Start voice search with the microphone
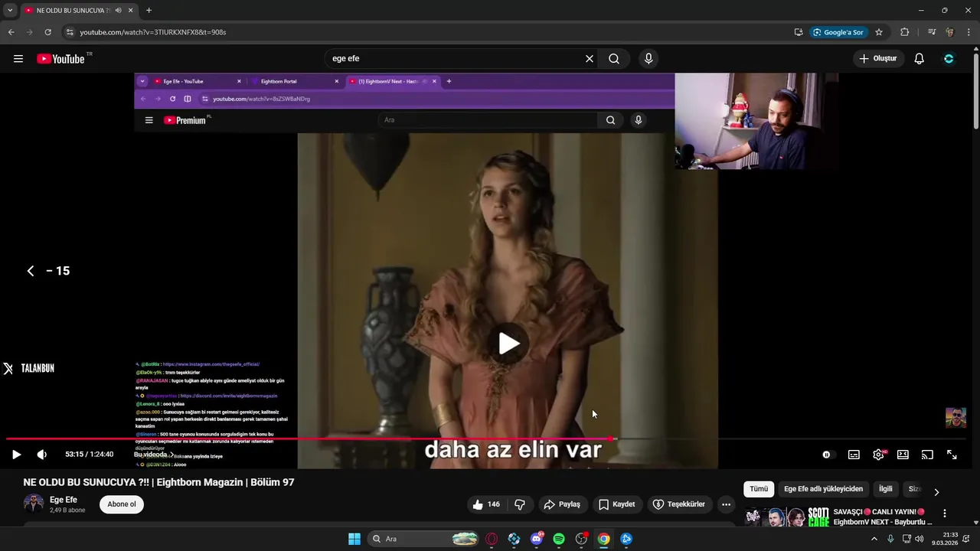Image resolution: width=980 pixels, height=551 pixels. 648,59
